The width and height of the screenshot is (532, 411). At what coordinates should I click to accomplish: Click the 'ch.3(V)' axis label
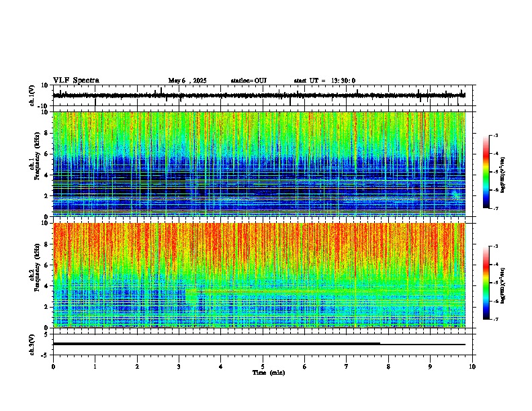tap(32, 345)
